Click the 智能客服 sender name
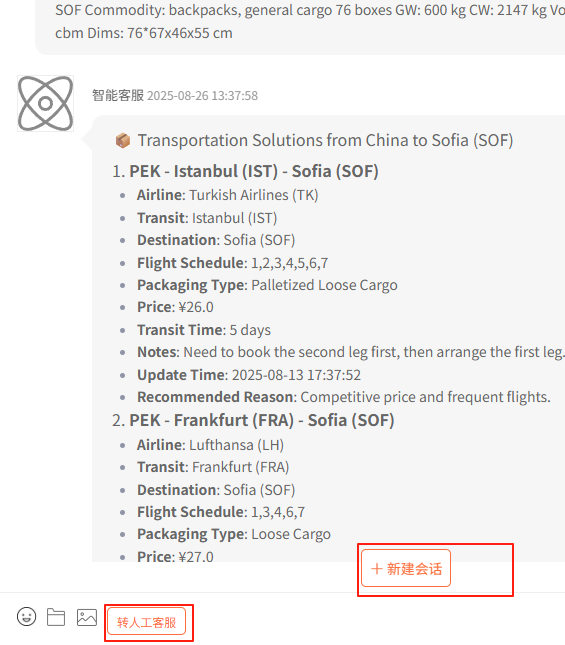This screenshot has width=565, height=645. click(x=118, y=95)
